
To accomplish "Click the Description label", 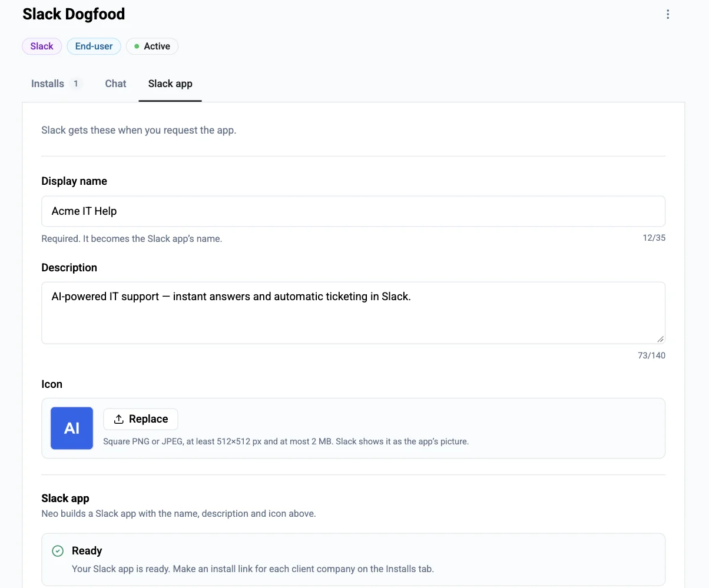I will point(69,268).
